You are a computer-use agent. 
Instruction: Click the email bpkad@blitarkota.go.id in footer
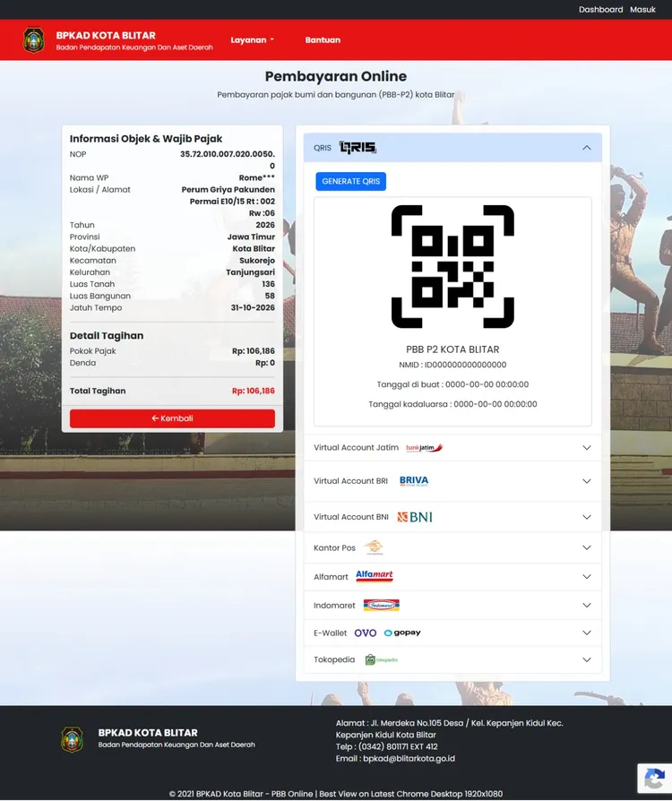click(409, 759)
